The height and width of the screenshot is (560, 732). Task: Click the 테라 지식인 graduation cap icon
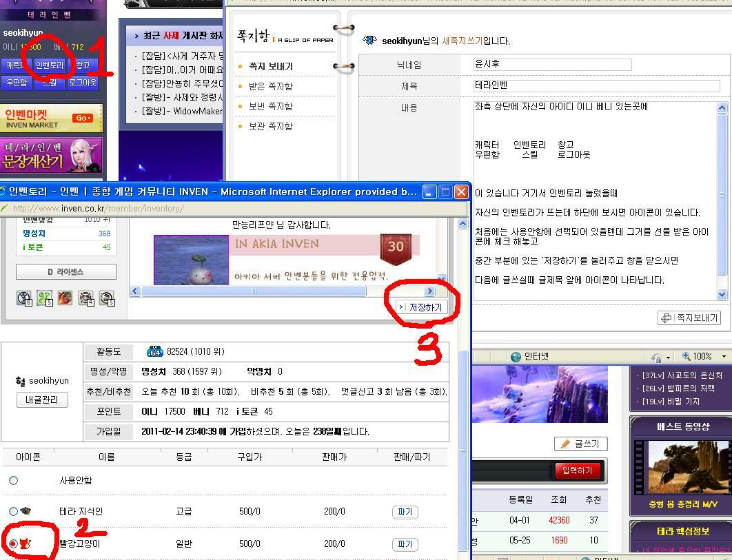click(x=26, y=512)
